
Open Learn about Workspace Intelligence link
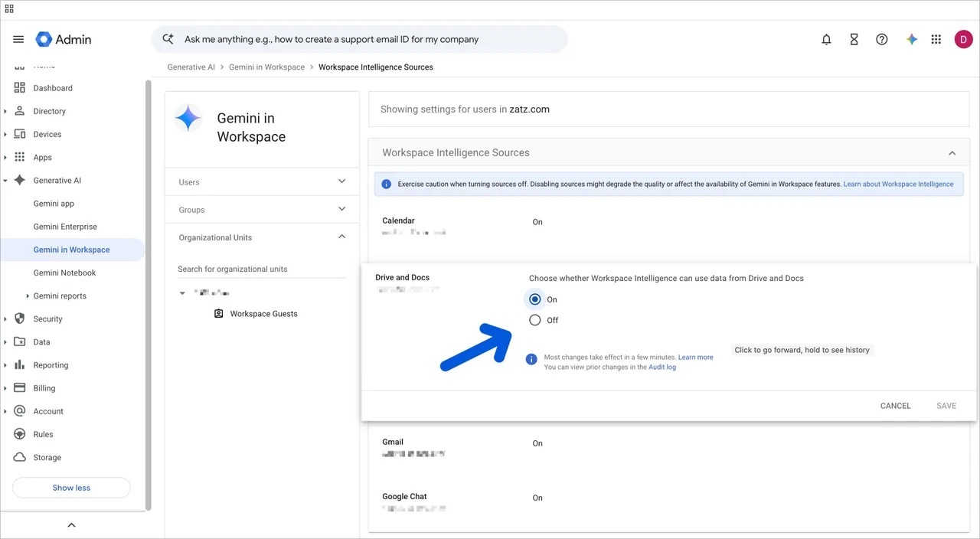coord(898,185)
